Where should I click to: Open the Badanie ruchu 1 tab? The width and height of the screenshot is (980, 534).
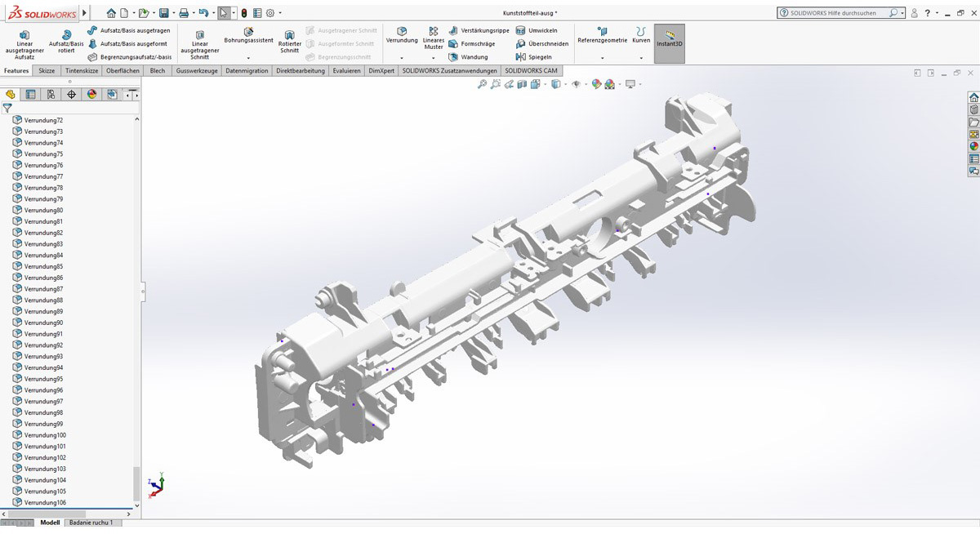(91, 523)
